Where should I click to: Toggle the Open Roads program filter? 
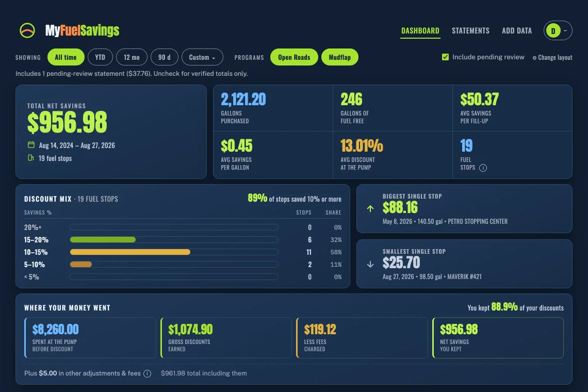point(294,57)
